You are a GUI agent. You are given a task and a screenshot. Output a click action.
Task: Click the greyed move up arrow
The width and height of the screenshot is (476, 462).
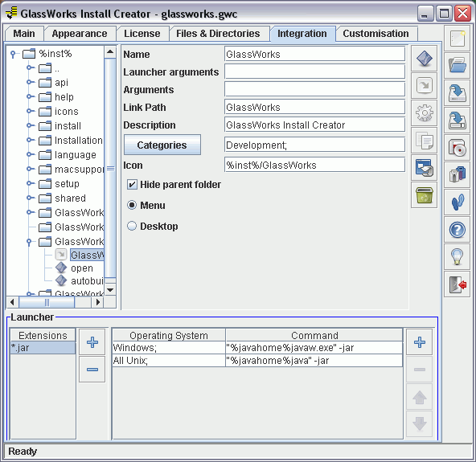(x=420, y=397)
